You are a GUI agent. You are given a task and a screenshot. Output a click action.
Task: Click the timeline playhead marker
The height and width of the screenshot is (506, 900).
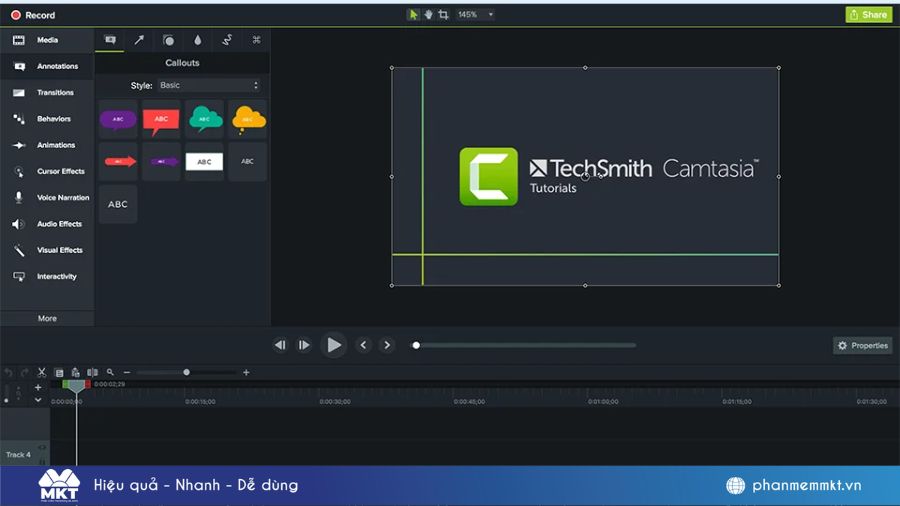(76, 386)
